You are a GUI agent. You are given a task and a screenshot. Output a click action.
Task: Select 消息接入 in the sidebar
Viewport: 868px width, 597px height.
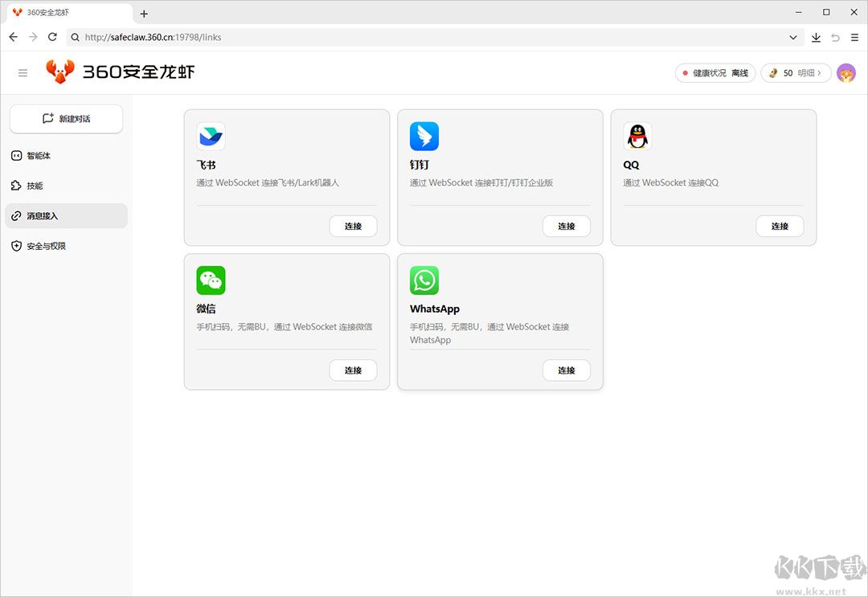[x=67, y=216]
